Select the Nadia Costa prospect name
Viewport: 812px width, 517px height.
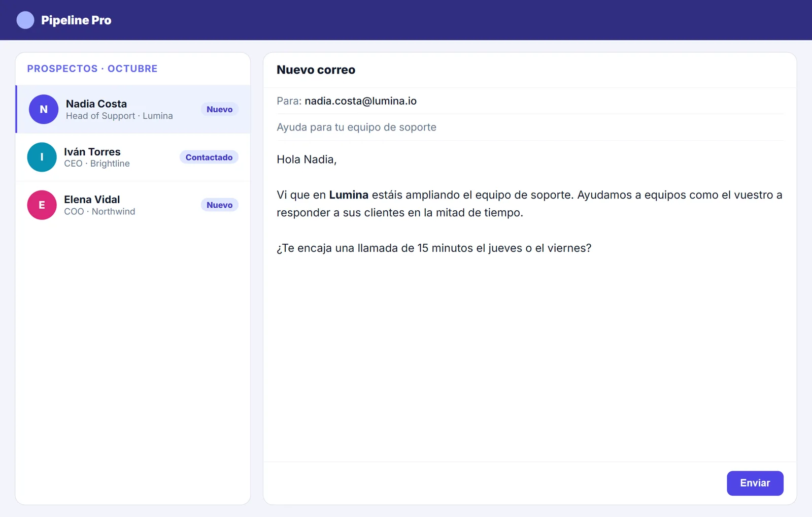pos(96,104)
